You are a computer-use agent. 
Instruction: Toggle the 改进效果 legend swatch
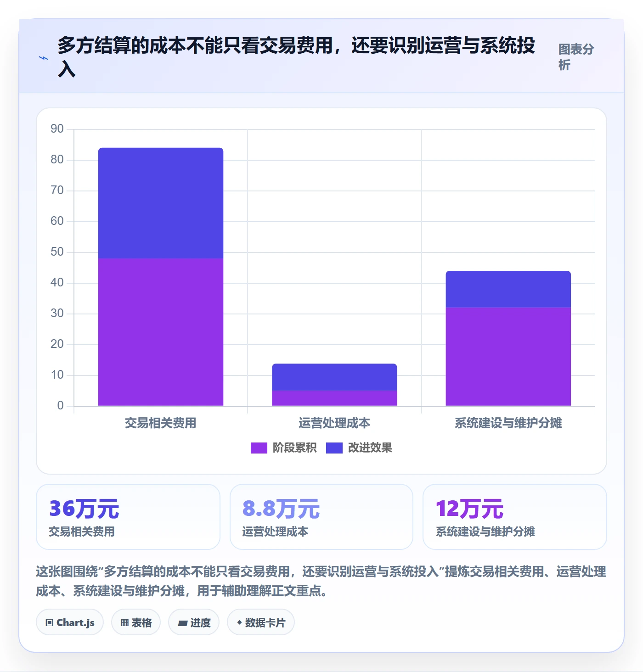334,448
